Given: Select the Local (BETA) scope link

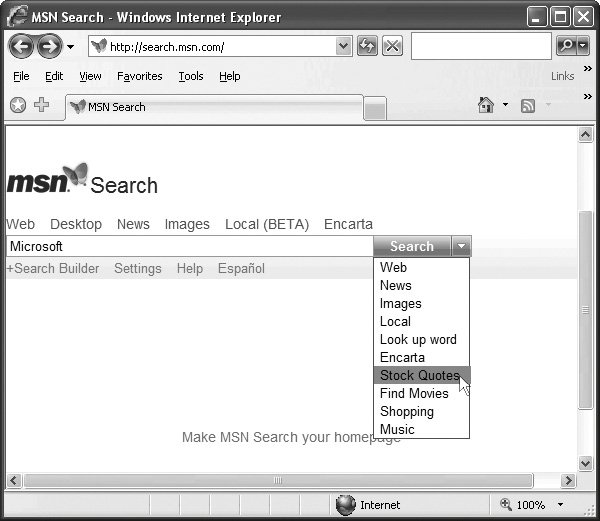Looking at the screenshot, I should (267, 224).
